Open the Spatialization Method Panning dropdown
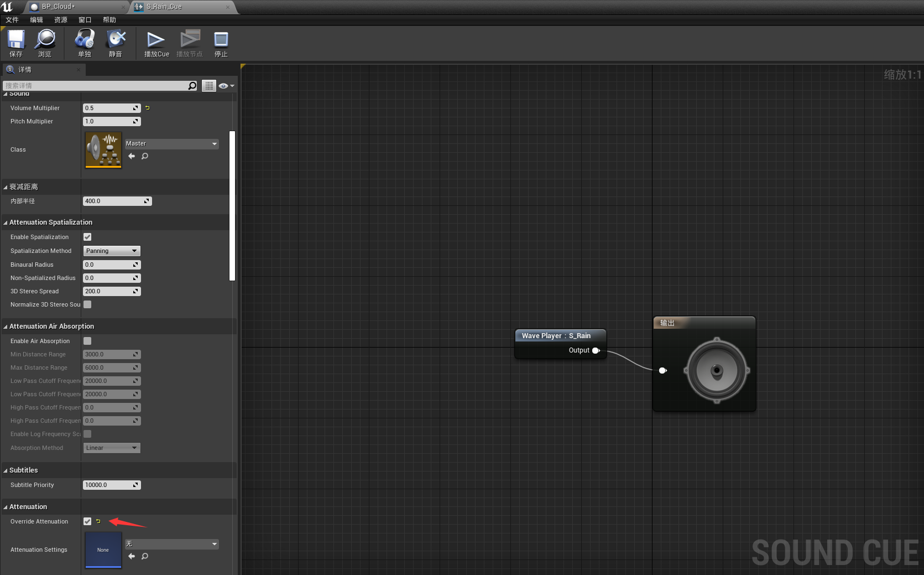The width and height of the screenshot is (924, 575). (112, 251)
